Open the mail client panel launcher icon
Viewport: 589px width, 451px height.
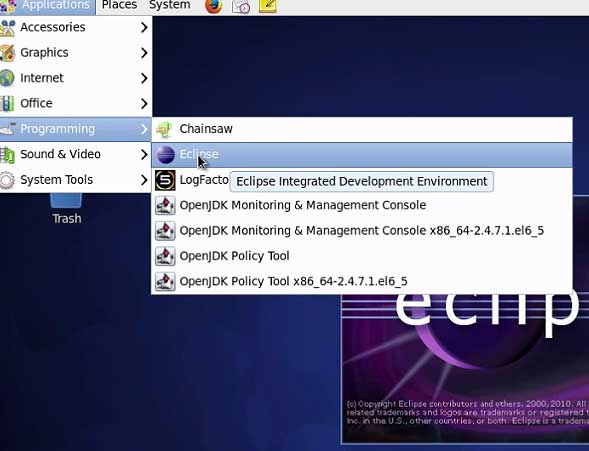(x=241, y=6)
